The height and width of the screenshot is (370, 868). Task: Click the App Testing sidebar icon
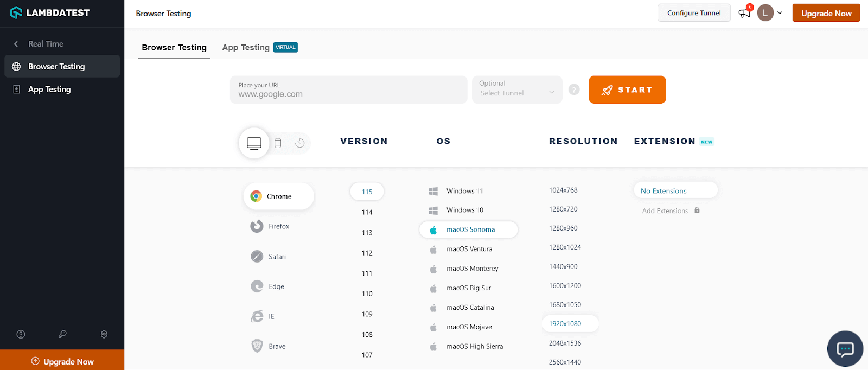(x=16, y=90)
